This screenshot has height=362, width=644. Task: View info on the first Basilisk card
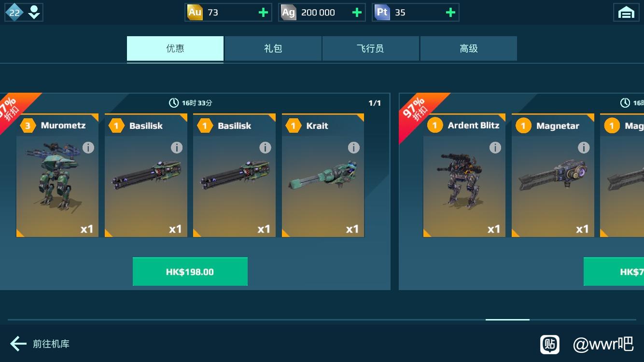177,148
